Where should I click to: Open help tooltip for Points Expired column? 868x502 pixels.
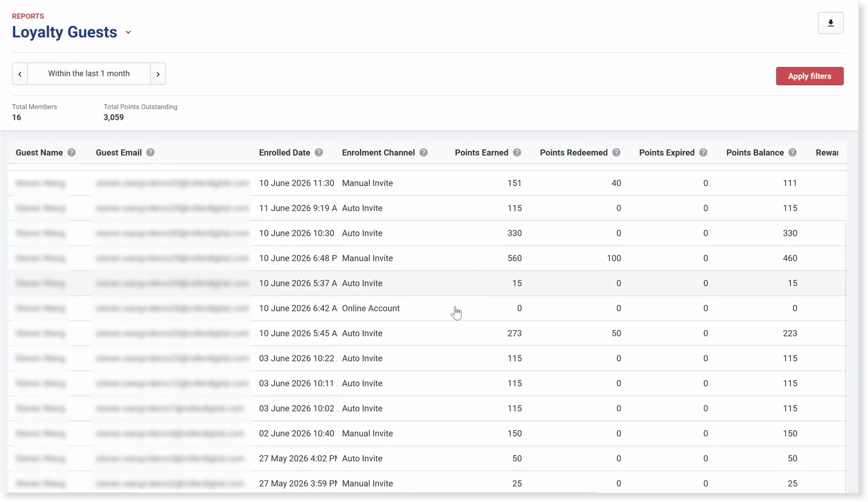point(703,153)
